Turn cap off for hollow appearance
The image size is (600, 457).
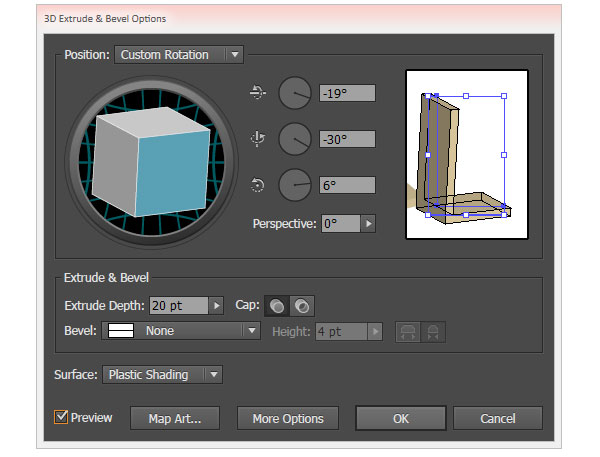coord(302,306)
